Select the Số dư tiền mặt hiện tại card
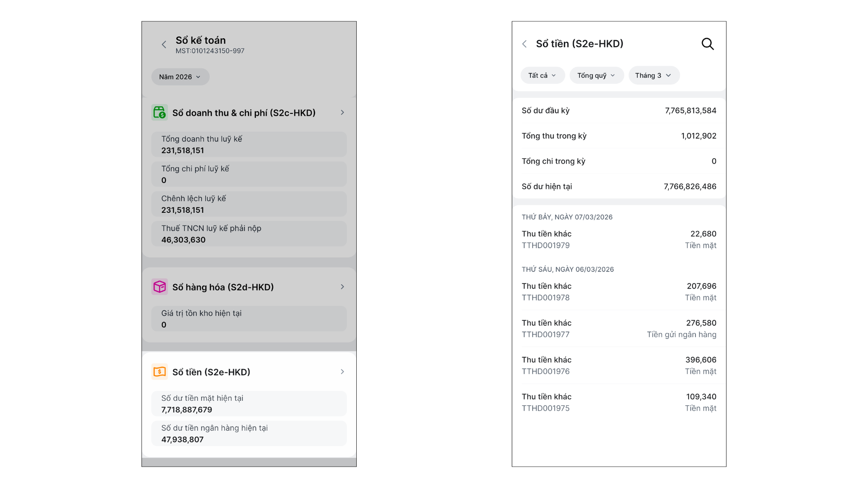Viewport: 868px width, 488px height. pyautogui.click(x=249, y=404)
